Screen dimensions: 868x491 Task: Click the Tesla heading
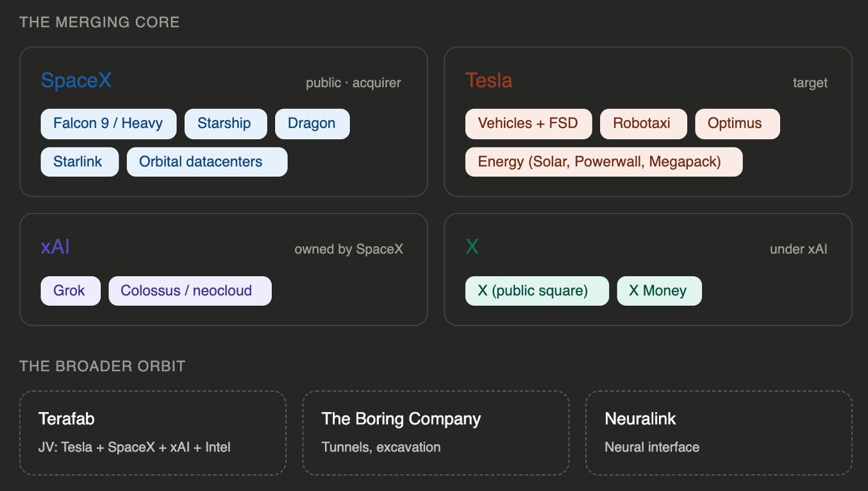488,81
